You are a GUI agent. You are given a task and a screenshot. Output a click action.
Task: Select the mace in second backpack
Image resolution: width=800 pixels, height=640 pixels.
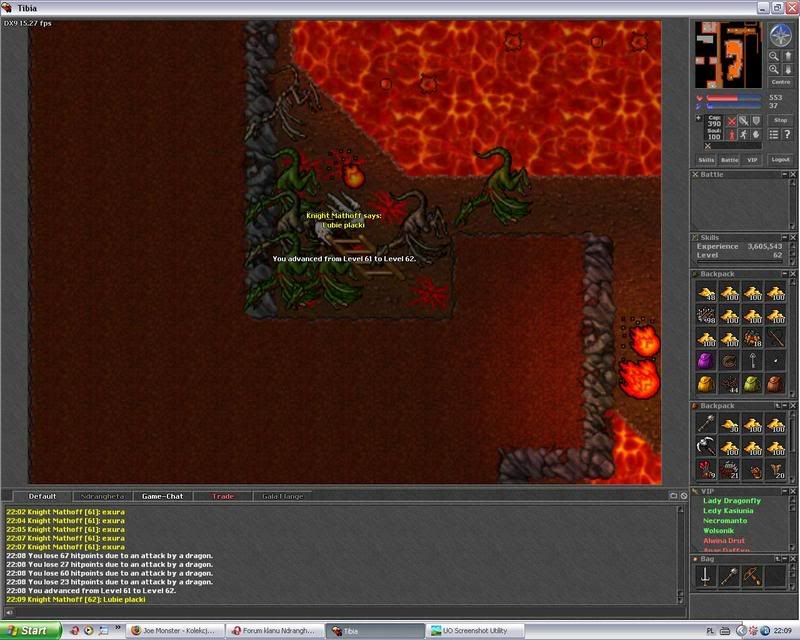pyautogui.click(x=707, y=424)
